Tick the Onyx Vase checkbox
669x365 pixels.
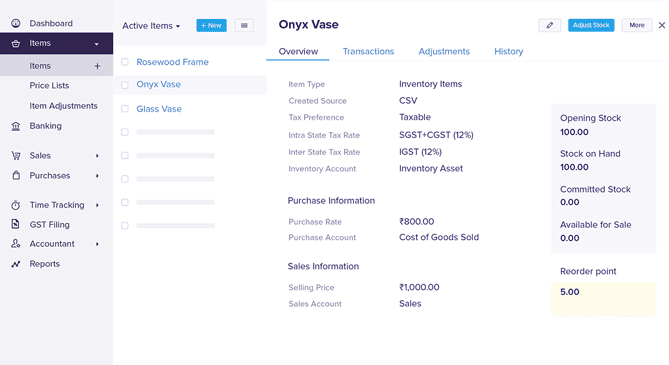125,85
